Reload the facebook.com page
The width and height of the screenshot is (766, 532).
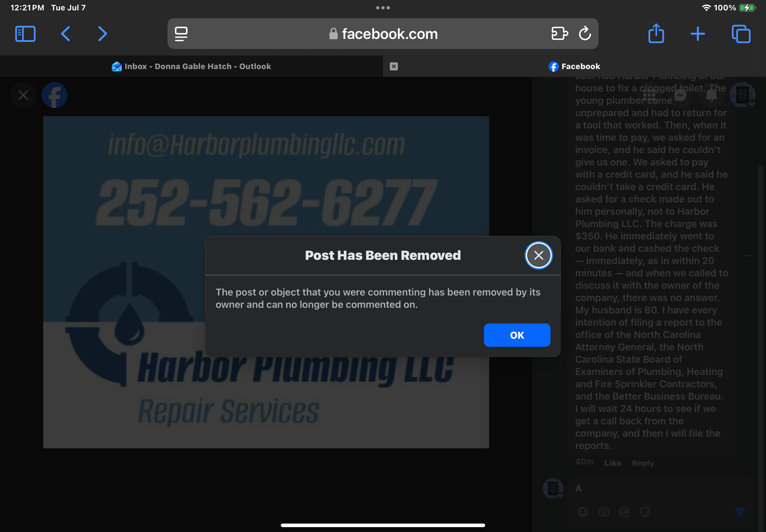pos(585,33)
